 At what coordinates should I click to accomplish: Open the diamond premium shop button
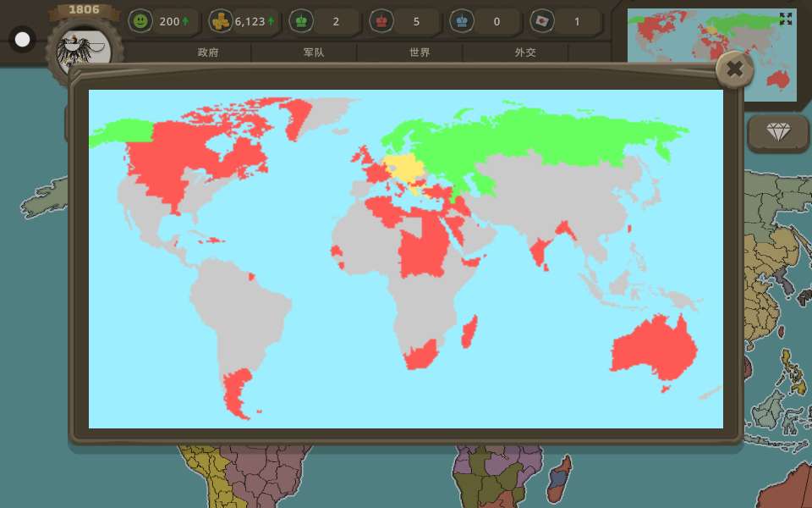click(777, 132)
